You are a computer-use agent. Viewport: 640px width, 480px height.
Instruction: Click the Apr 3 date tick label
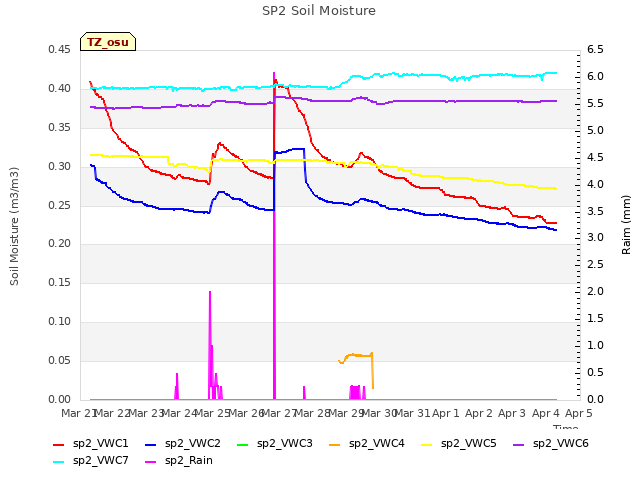[x=512, y=413]
